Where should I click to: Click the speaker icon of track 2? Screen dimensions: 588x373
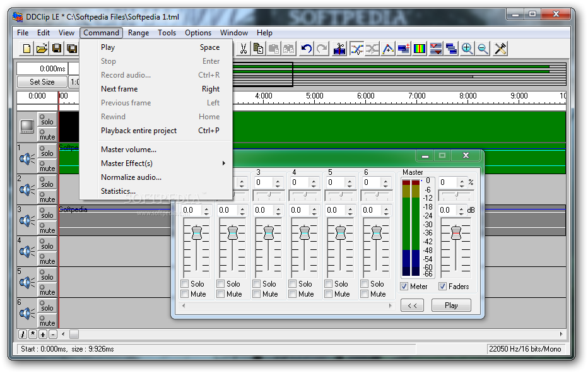(27, 190)
